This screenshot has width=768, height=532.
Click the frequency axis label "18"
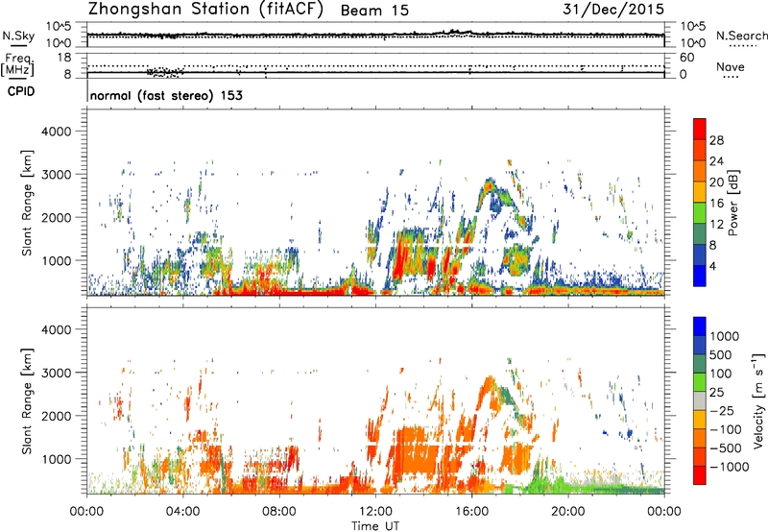coord(64,58)
